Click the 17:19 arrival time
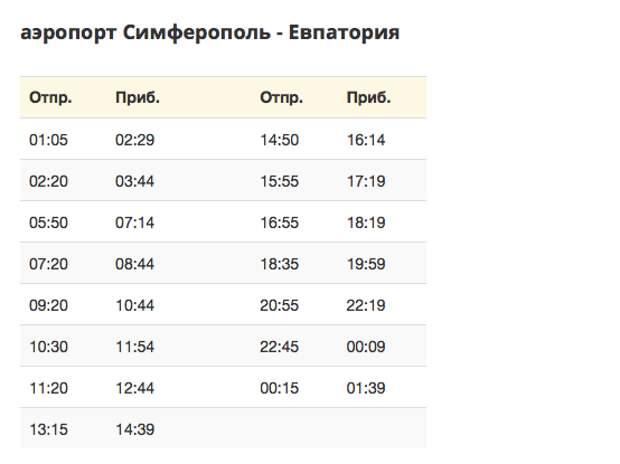This screenshot has height=464, width=620. [x=366, y=181]
